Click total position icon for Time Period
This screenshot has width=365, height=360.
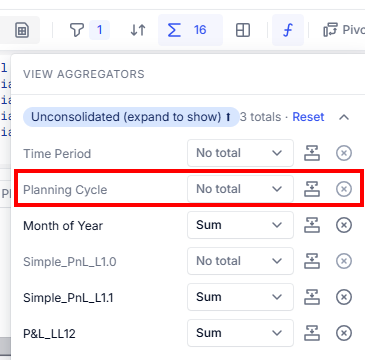[312, 153]
